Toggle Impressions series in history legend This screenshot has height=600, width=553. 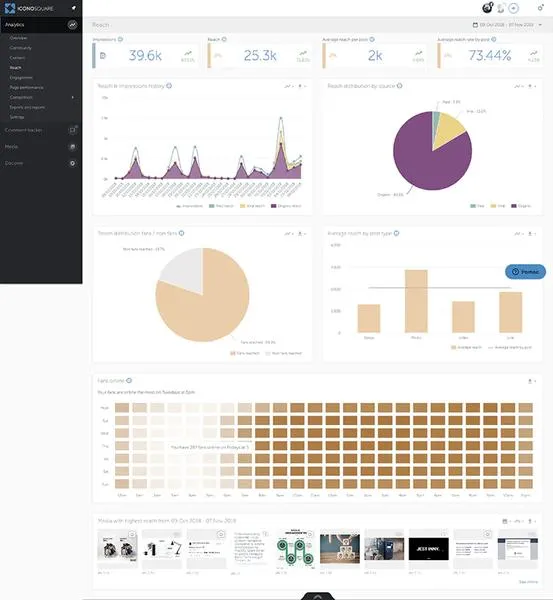189,206
